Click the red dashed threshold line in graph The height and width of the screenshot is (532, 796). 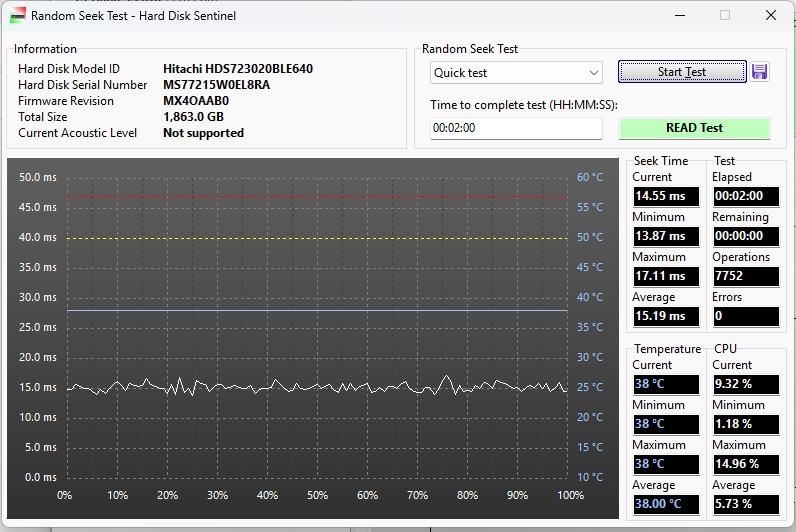316,197
